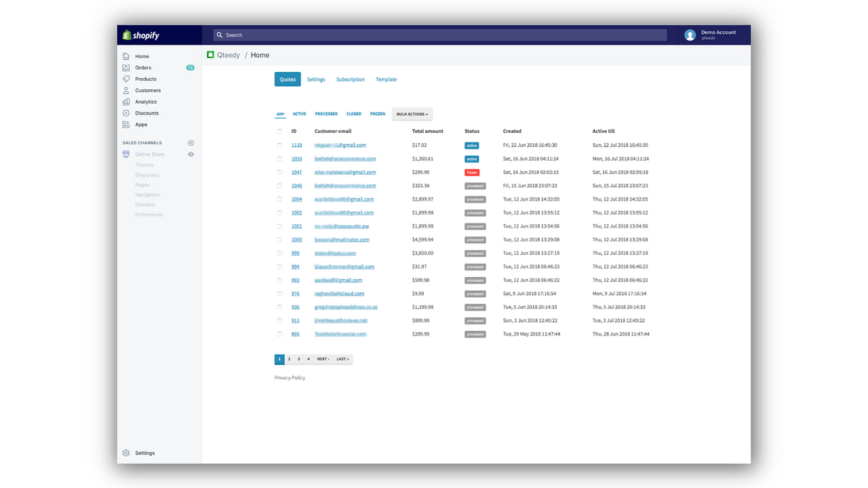Filter quotes by Frozen
The width and height of the screenshot is (868, 488).
tap(378, 114)
